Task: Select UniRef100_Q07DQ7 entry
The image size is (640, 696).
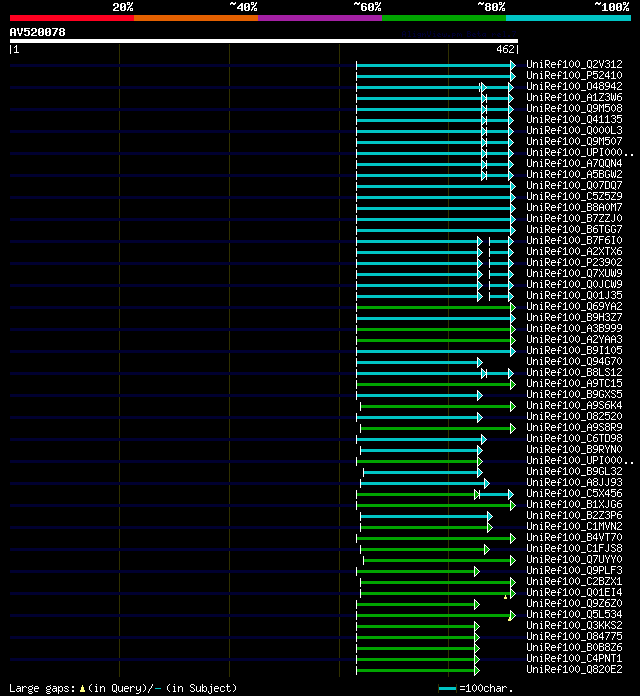Action: pyautogui.click(x=574, y=185)
